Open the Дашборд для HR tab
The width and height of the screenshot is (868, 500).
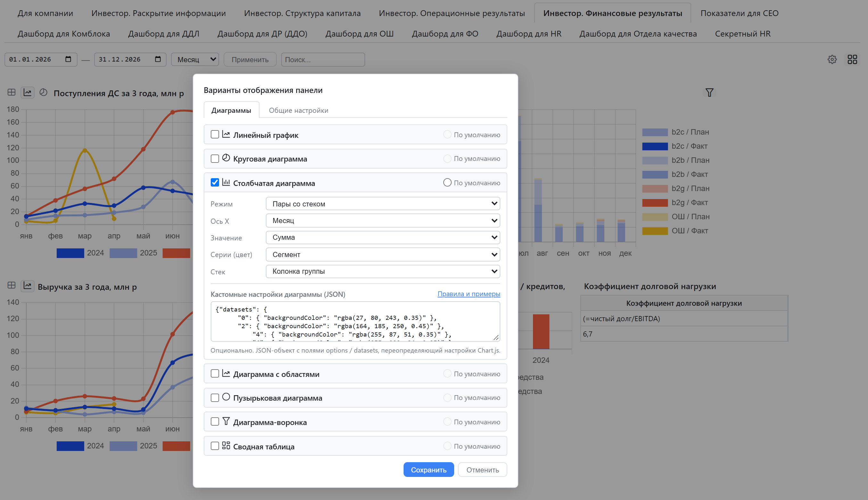pos(529,34)
